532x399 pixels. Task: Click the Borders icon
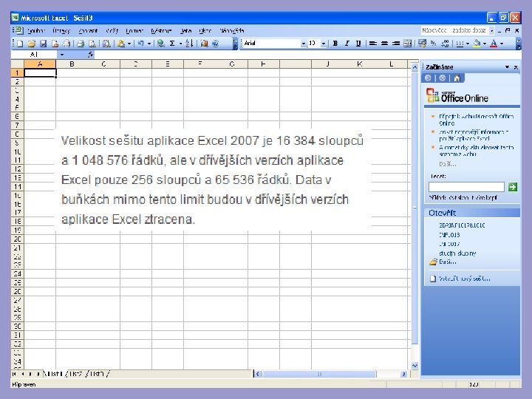coord(460,44)
